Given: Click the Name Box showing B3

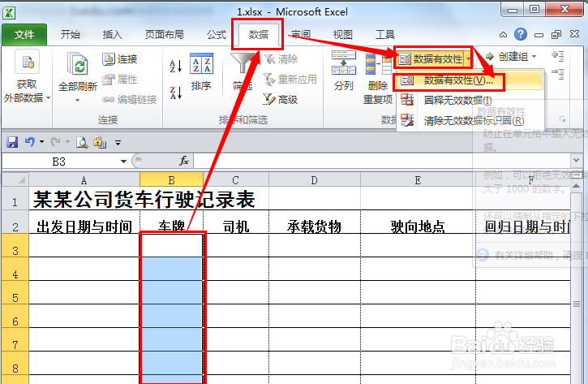Looking at the screenshot, I should click(60, 162).
